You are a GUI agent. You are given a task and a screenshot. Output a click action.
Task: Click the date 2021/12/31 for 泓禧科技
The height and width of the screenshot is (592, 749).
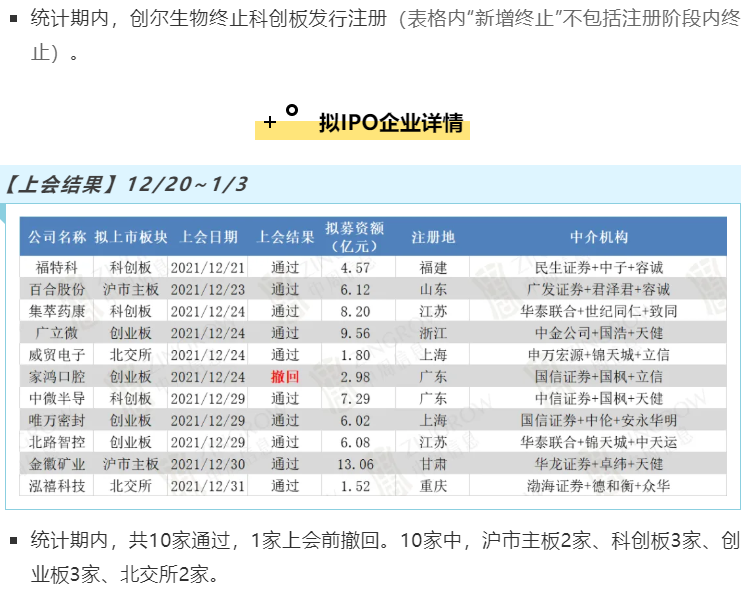tap(208, 486)
